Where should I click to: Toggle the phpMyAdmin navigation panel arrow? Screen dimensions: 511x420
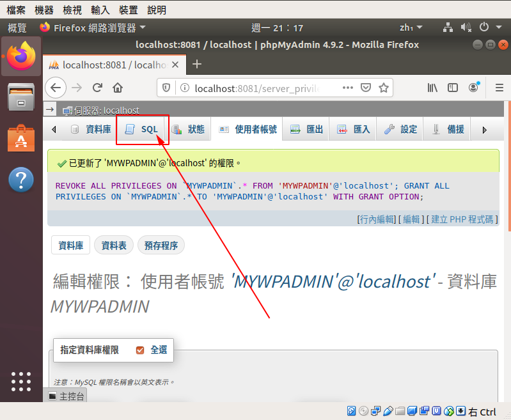coord(50,110)
